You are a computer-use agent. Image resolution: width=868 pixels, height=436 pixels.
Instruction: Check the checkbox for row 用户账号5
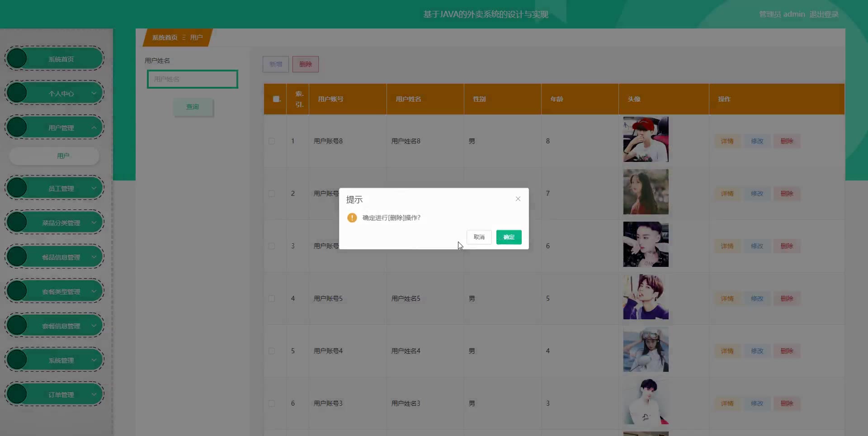[x=272, y=299]
